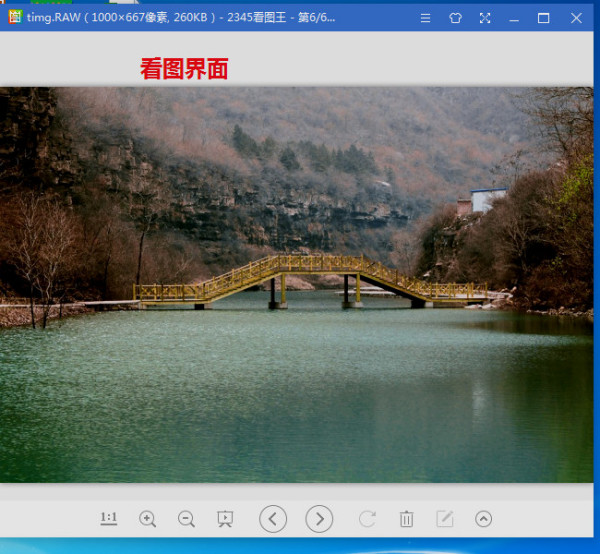Click the bridge photo in viewer
Viewport: 600px width, 554px height.
coord(297,285)
